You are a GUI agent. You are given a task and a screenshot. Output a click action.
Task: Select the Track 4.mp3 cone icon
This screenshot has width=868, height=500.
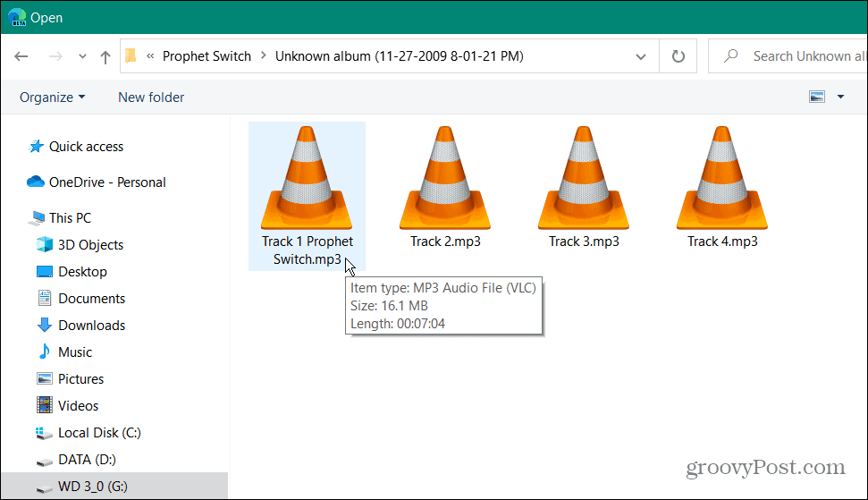[x=722, y=177]
